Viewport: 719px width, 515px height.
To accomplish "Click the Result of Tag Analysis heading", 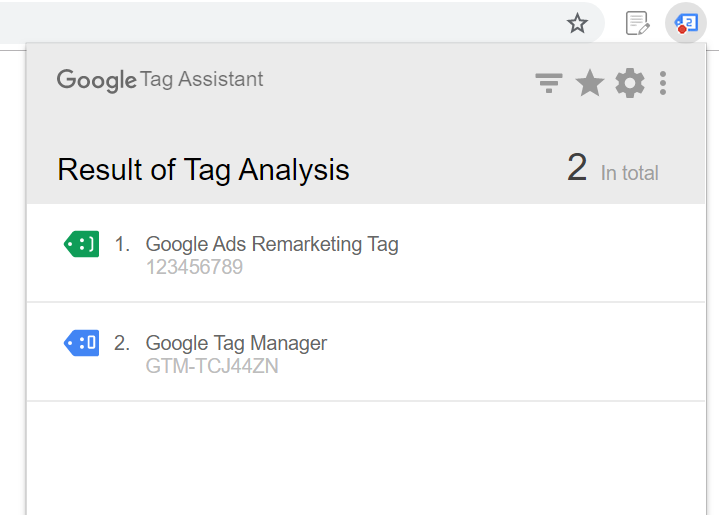I will (203, 169).
